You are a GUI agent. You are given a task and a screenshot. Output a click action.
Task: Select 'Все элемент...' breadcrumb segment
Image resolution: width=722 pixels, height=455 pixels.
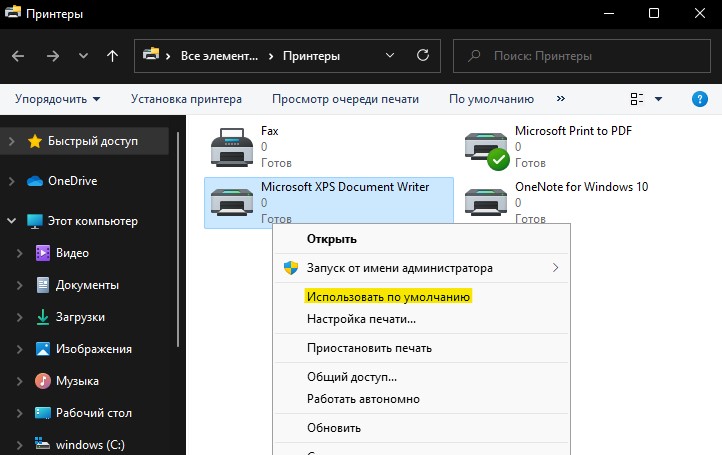tap(219, 56)
